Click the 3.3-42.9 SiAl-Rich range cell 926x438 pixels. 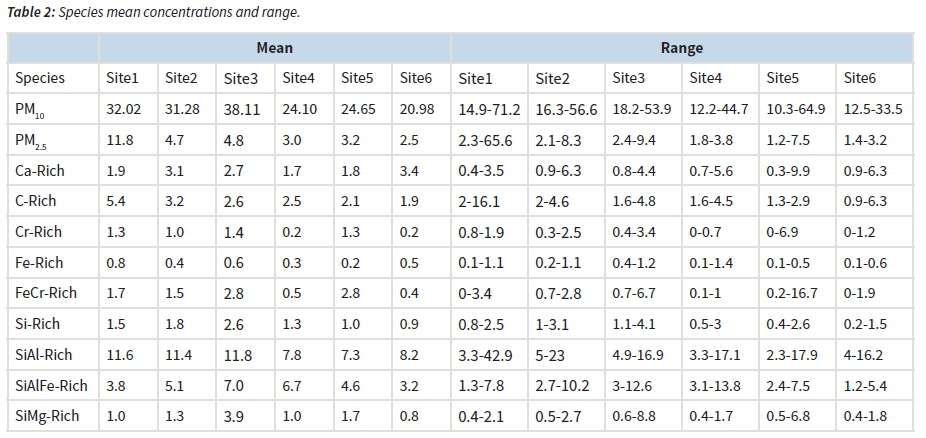click(x=485, y=355)
